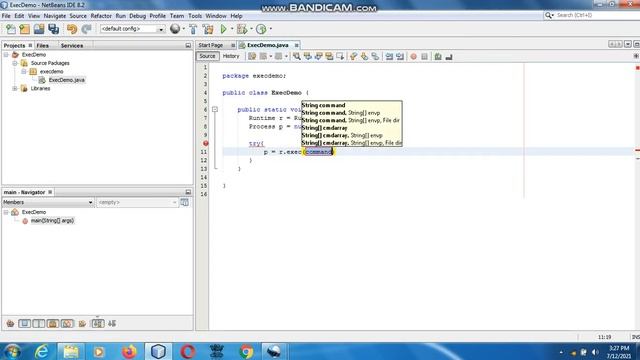
Task: Open Firefox from the taskbar
Action: click(x=129, y=351)
